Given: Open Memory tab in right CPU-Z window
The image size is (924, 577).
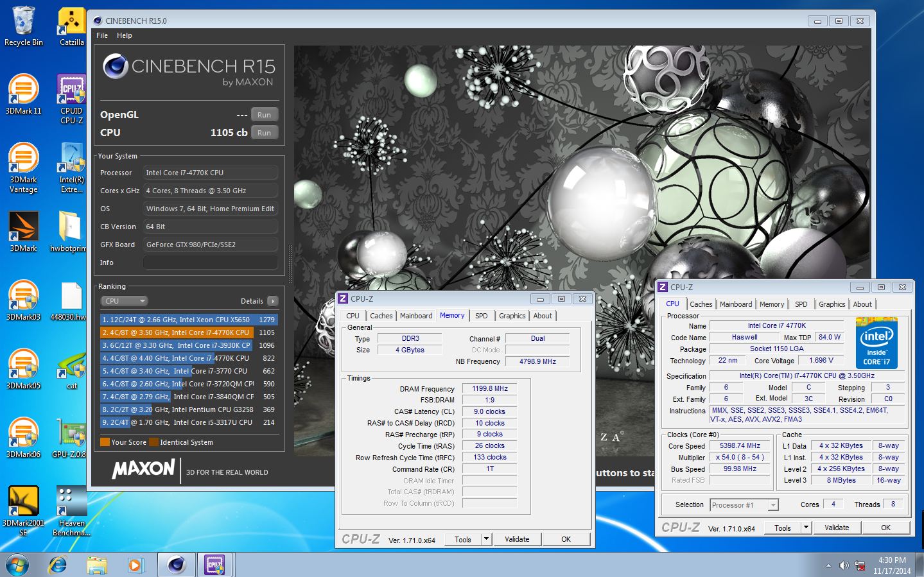Looking at the screenshot, I should [772, 304].
